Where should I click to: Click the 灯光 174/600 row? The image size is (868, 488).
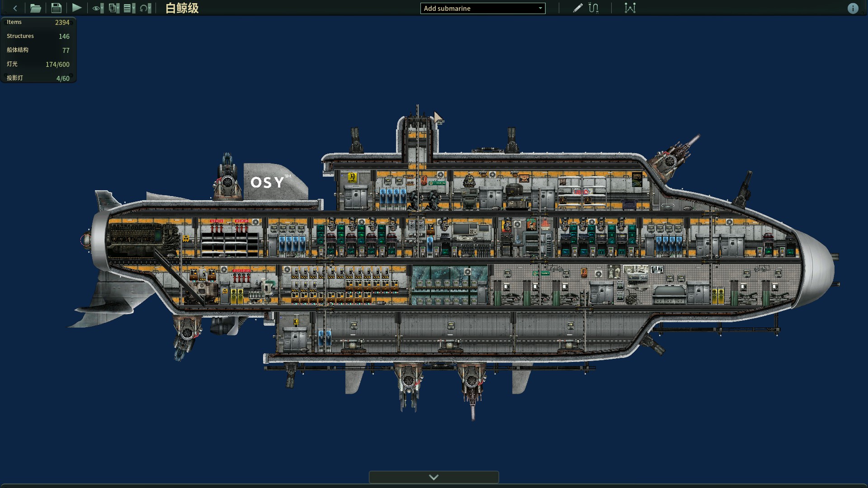click(x=38, y=64)
